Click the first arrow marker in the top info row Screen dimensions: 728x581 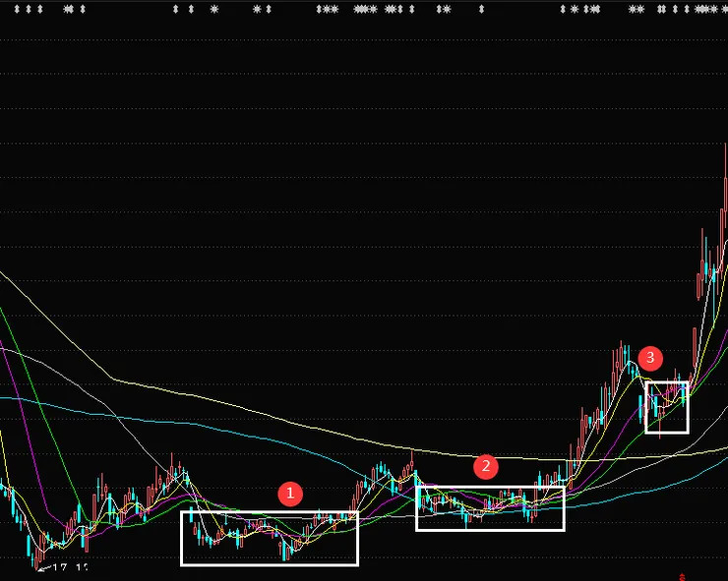(x=17, y=9)
